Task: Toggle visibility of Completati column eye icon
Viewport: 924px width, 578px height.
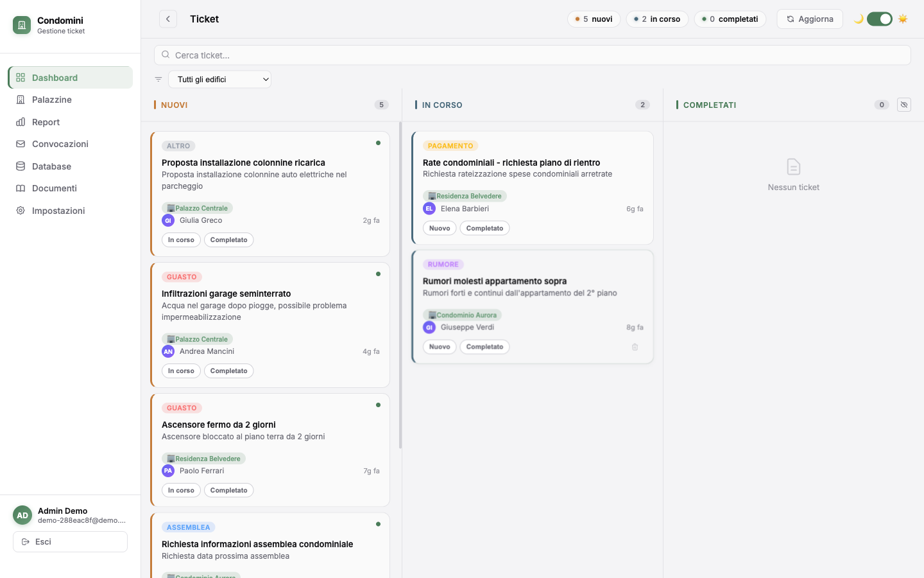Action: coord(904,105)
